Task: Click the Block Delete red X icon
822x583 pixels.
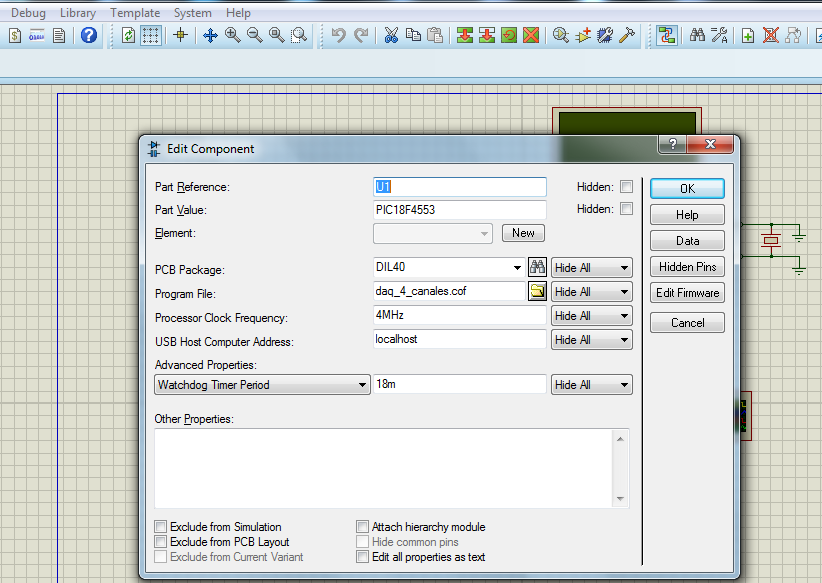Action: click(x=531, y=36)
